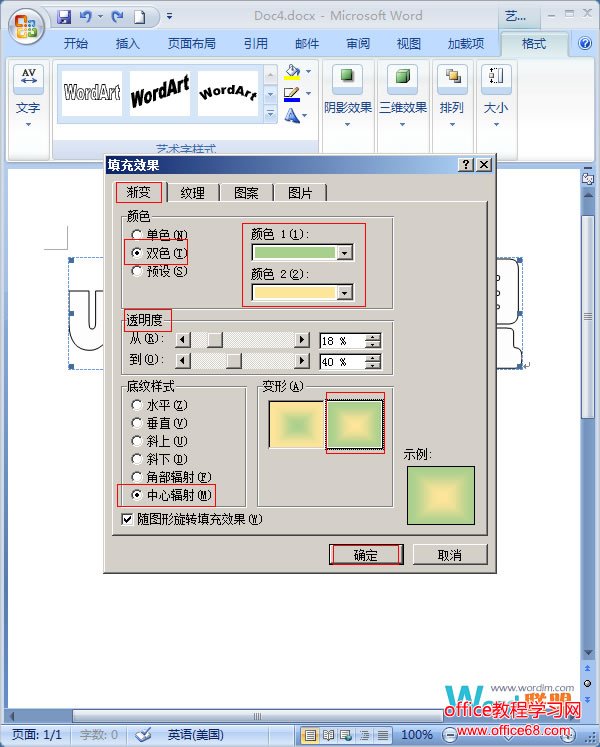The width and height of the screenshot is (600, 747).
Task: Choose second variant with yellow center
Action: (x=355, y=424)
